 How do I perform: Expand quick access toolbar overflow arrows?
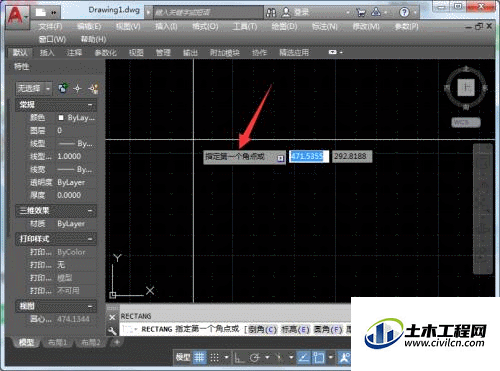[54, 13]
